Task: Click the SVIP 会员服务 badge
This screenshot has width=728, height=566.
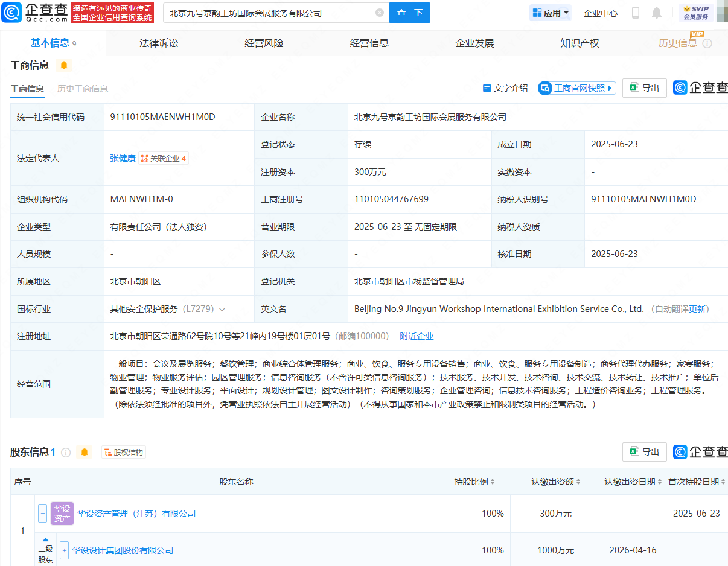Action: (x=695, y=13)
